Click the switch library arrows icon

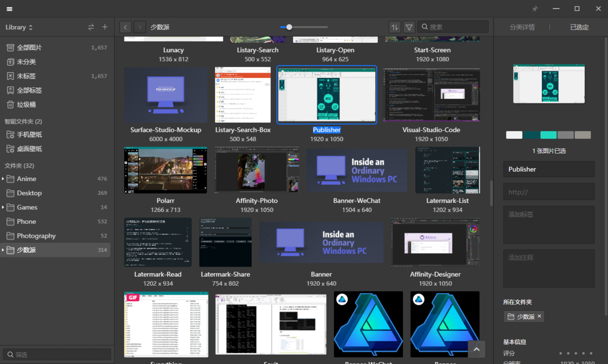[91, 27]
